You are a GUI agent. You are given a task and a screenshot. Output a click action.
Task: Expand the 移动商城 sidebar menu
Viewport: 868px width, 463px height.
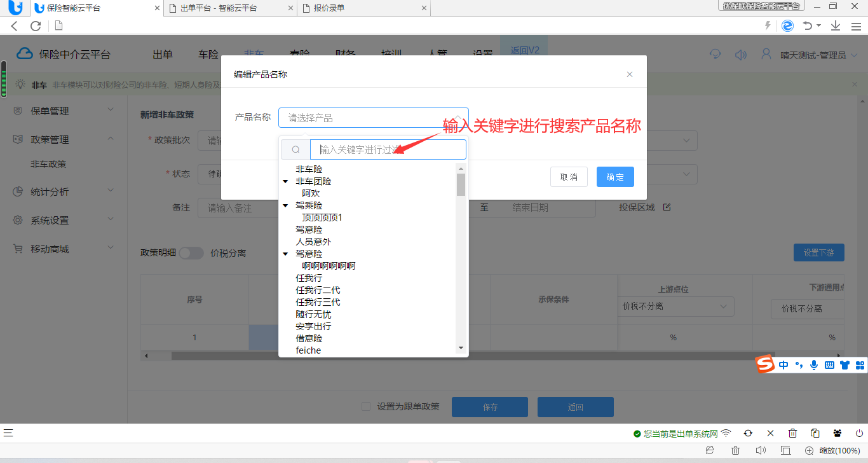[x=64, y=249]
